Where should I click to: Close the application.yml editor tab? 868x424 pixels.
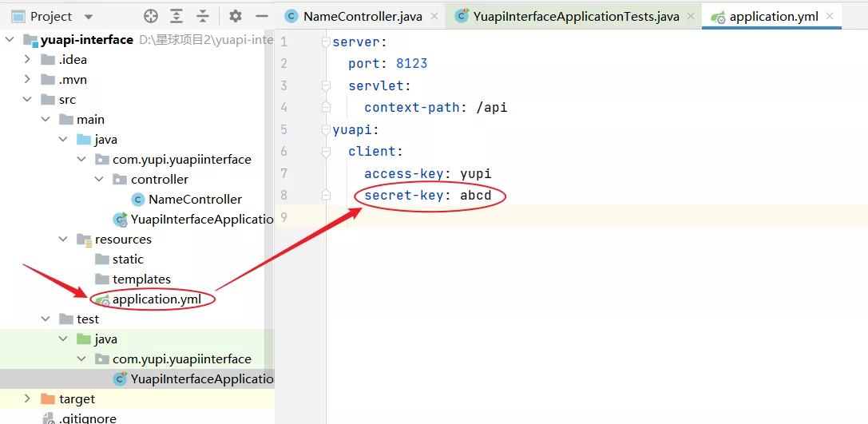pos(829,17)
